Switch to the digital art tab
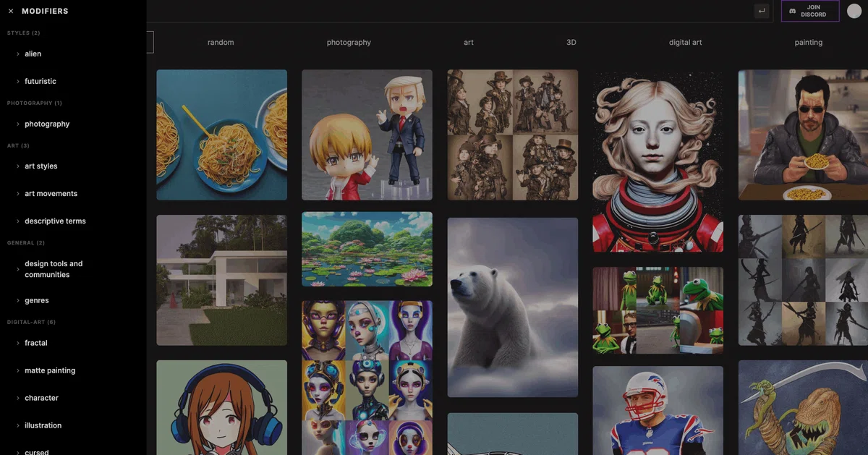Screen dimensions: 868x455 686,43
